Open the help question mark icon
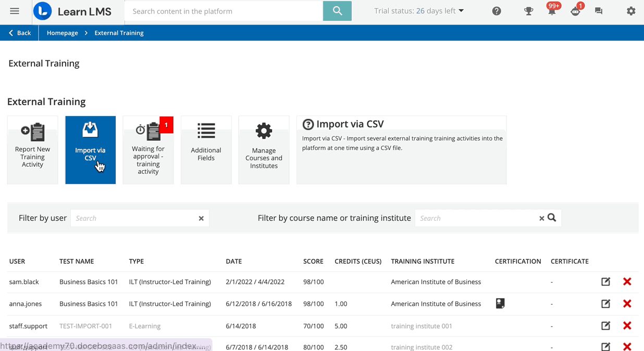The height and width of the screenshot is (351, 644). (497, 11)
